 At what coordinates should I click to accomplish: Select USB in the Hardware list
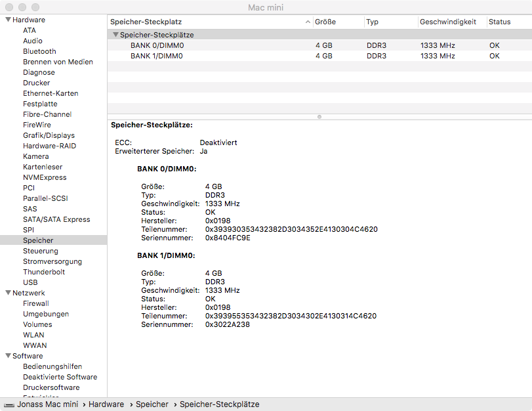click(x=30, y=282)
